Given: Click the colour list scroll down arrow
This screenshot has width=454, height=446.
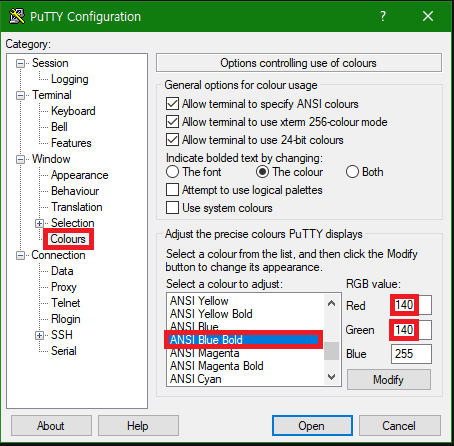Looking at the screenshot, I should click(331, 377).
